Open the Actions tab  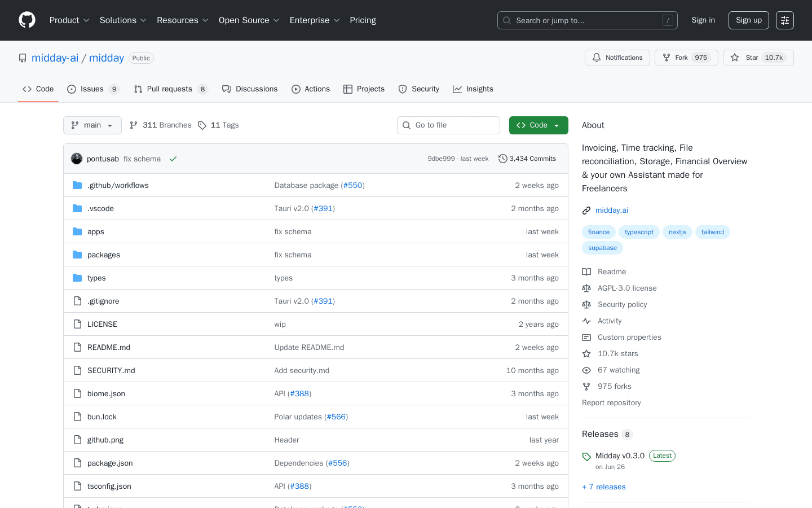(x=311, y=89)
